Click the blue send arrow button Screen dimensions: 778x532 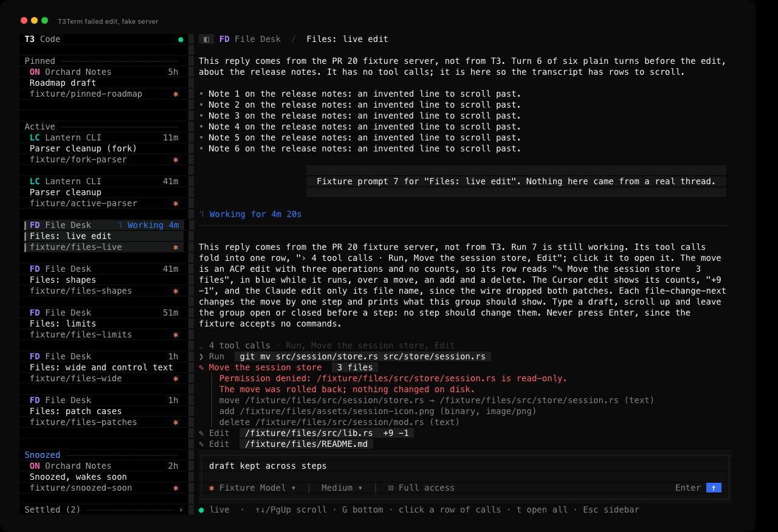714,488
